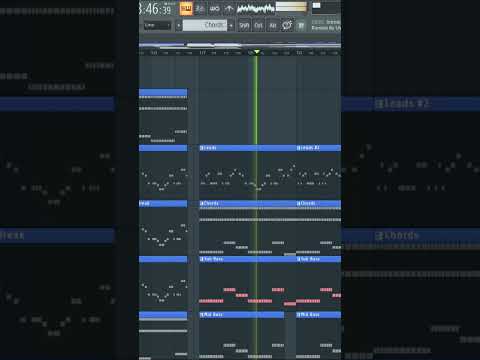The height and width of the screenshot is (360, 480).
Task: Click the song time display
Action: click(156, 9)
